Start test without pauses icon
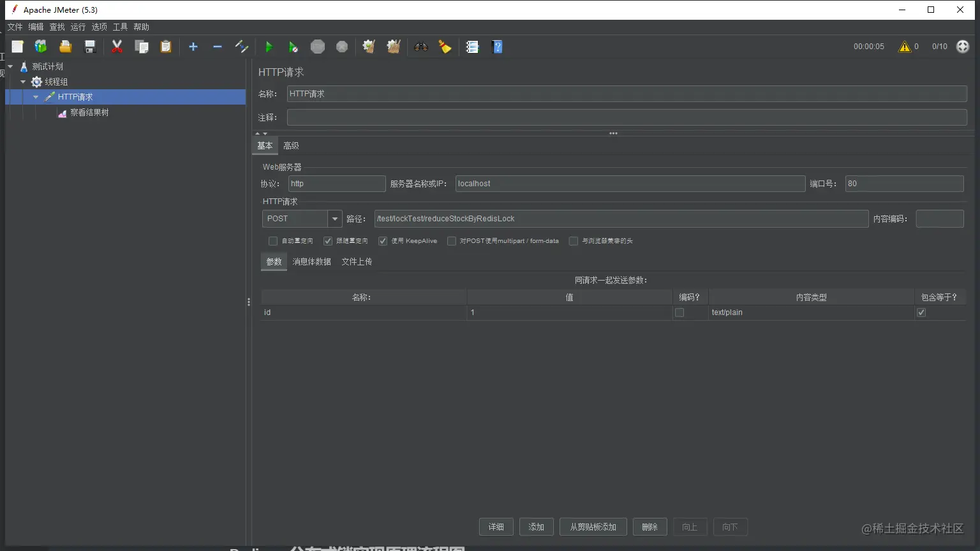The height and width of the screenshot is (551, 980). point(293,47)
